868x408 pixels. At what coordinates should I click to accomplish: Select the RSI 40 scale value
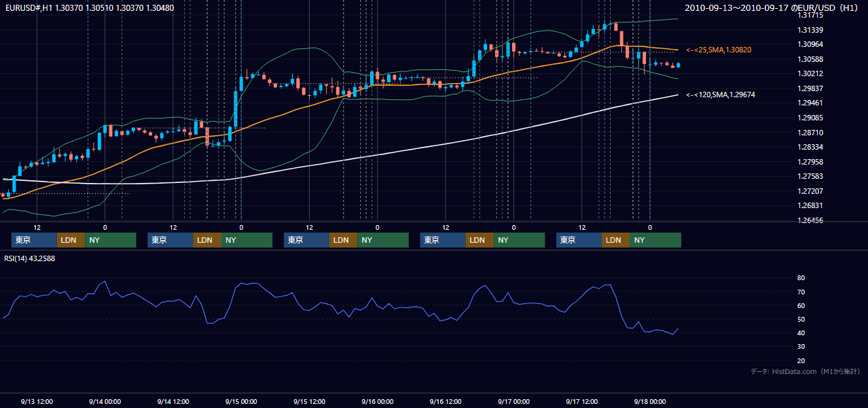pyautogui.click(x=801, y=333)
